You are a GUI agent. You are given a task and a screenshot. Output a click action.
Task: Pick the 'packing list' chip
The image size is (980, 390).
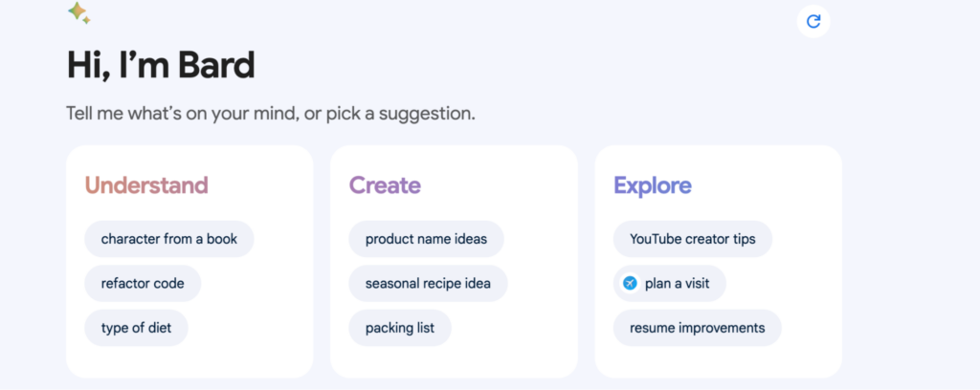pyautogui.click(x=400, y=328)
